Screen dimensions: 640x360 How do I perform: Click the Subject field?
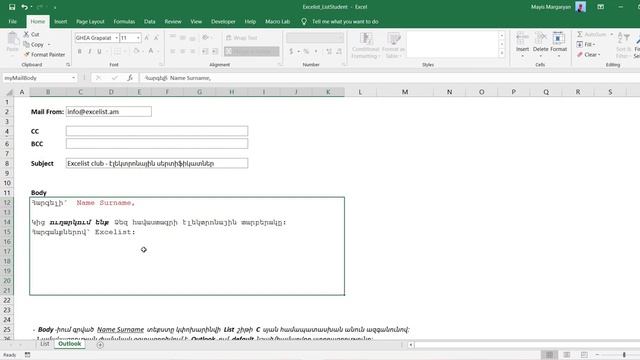pos(157,163)
